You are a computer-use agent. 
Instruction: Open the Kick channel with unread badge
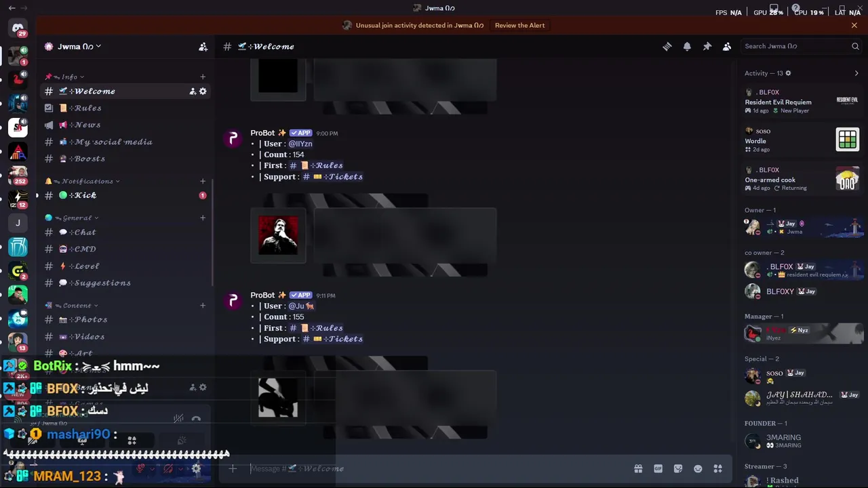(126, 195)
